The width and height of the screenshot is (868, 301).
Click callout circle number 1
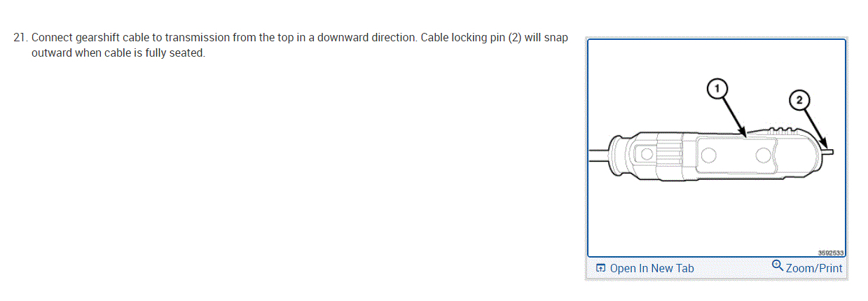click(x=715, y=88)
